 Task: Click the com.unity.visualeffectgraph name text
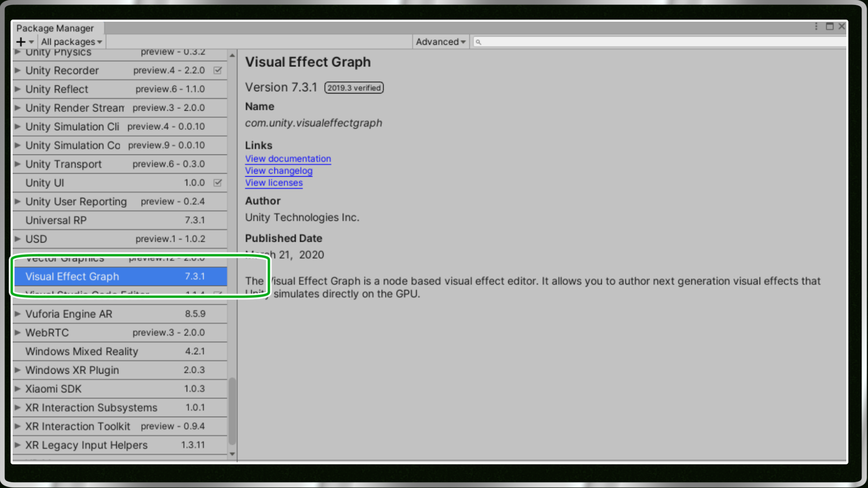(x=313, y=123)
